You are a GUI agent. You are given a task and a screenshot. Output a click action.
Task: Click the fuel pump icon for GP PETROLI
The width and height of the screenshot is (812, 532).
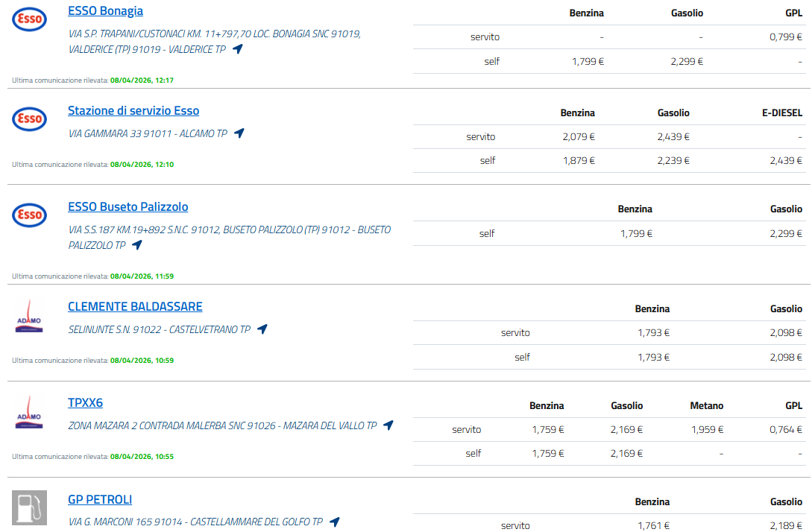coord(30,507)
